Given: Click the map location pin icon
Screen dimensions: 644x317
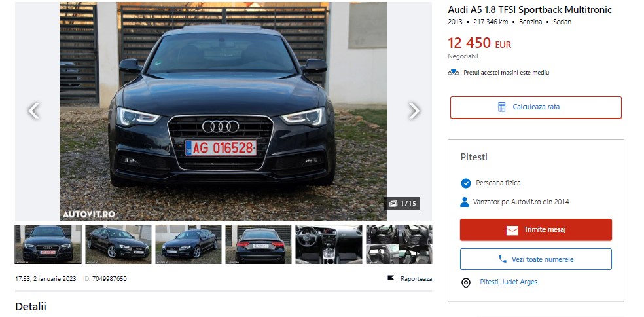Looking at the screenshot, I should (466, 282).
